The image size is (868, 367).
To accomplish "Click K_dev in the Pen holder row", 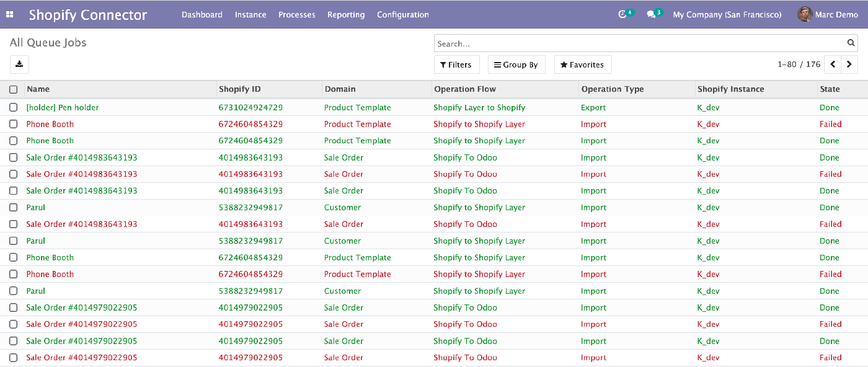I will pos(708,107).
